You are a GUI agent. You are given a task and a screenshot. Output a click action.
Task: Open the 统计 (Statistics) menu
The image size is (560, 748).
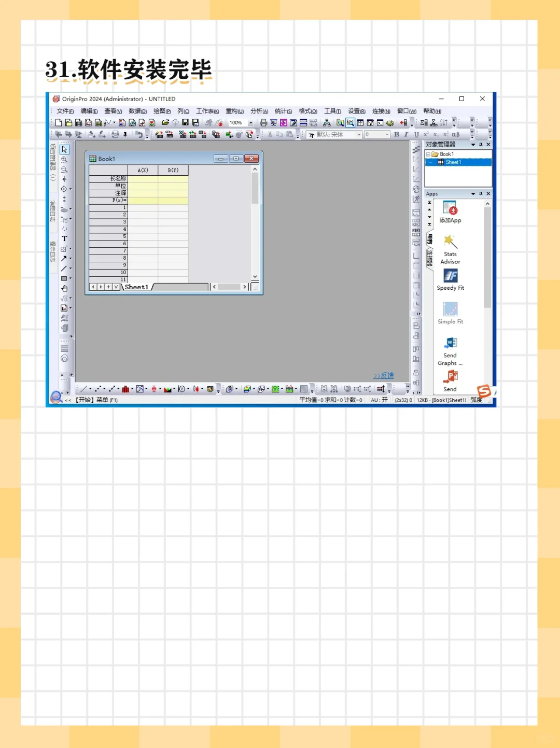pyautogui.click(x=283, y=111)
